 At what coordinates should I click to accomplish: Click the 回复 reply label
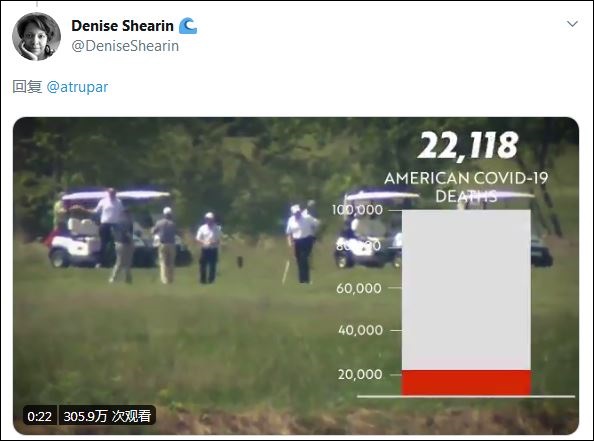tap(27, 87)
